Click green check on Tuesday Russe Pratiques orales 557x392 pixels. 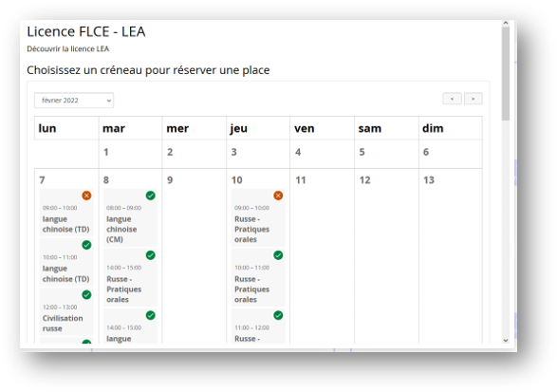coord(151,255)
